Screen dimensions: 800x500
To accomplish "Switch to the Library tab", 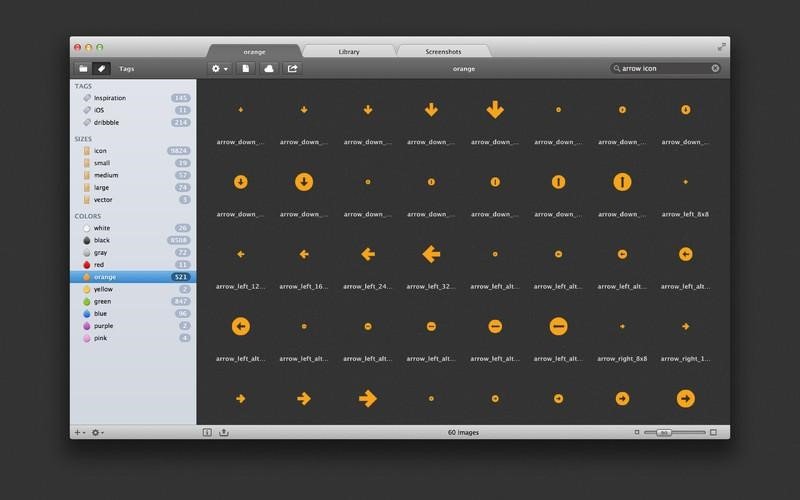I will [349, 52].
